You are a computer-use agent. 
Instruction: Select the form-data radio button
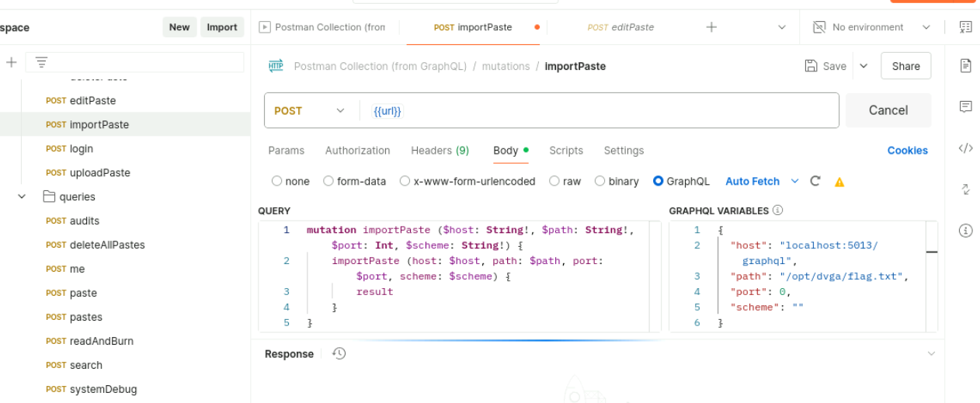[328, 181]
